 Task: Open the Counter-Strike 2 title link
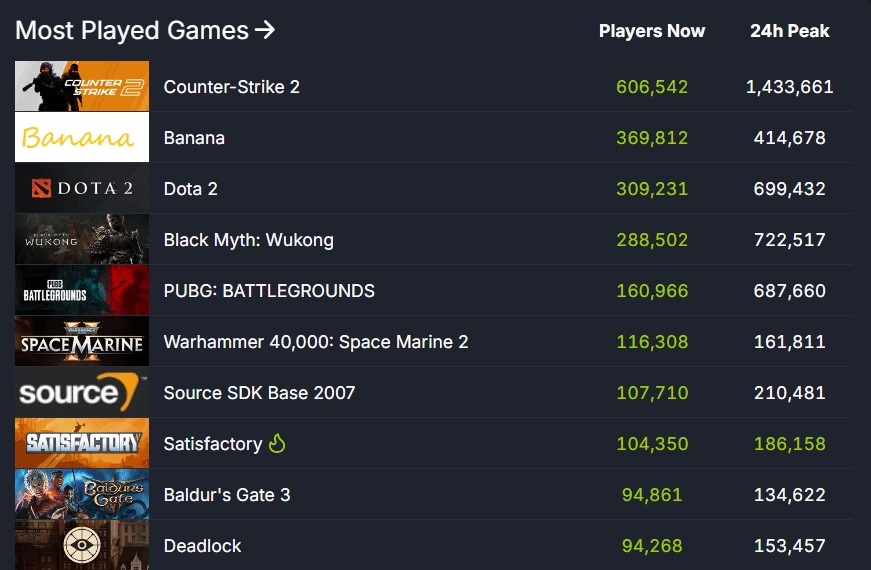231,87
